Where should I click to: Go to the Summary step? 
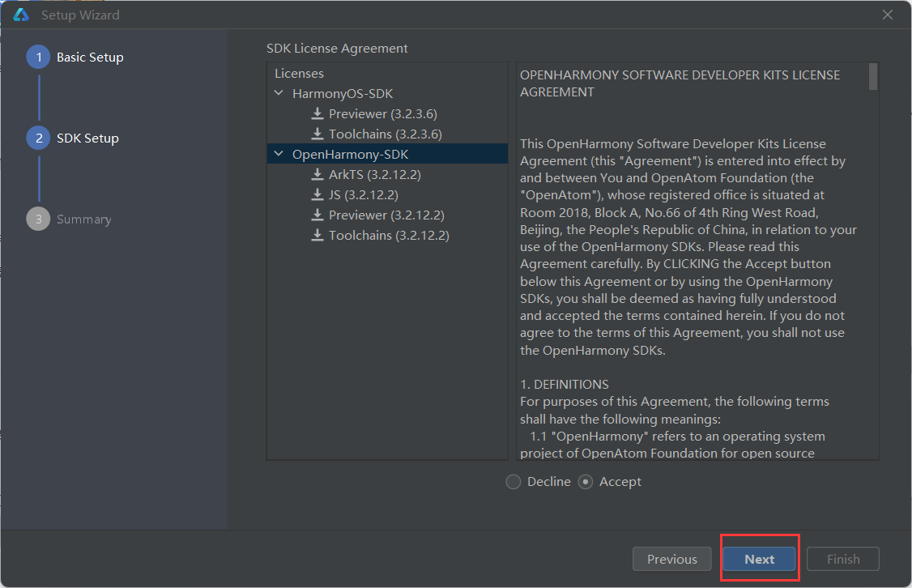83,219
